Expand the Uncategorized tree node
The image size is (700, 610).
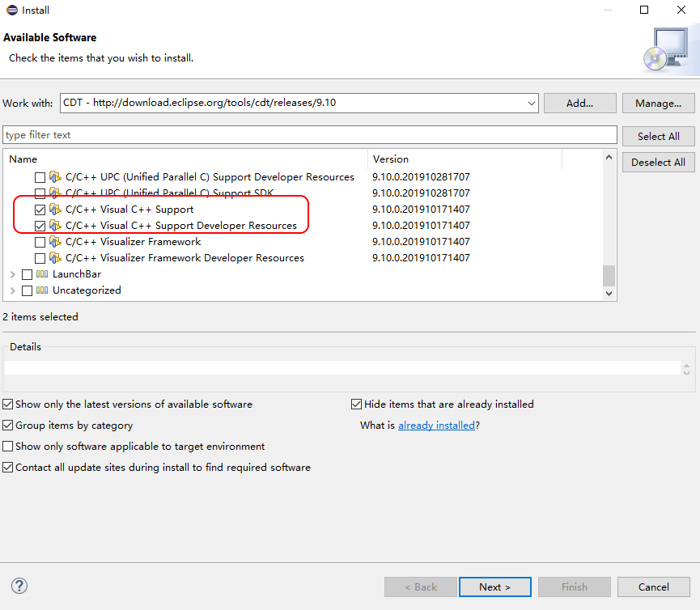click(11, 290)
